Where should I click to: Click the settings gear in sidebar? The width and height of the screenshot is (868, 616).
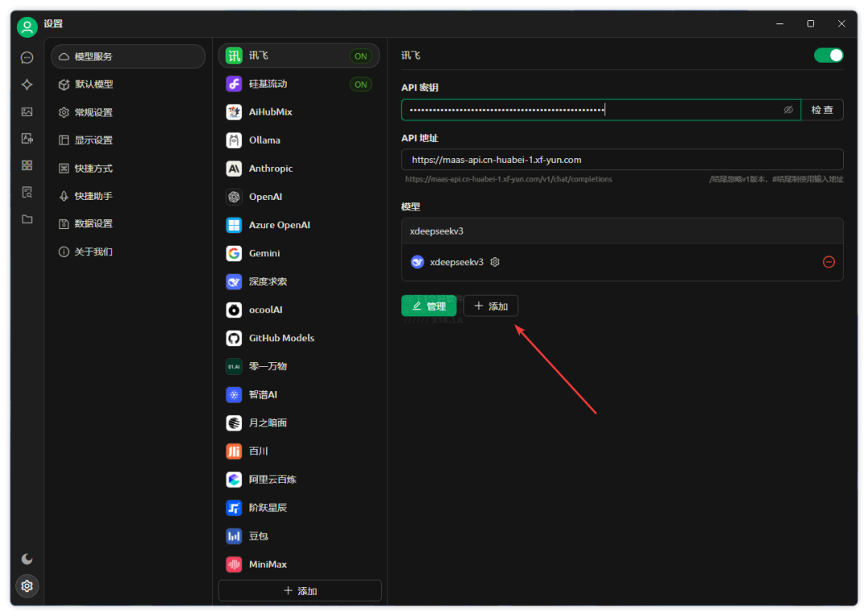tap(27, 586)
